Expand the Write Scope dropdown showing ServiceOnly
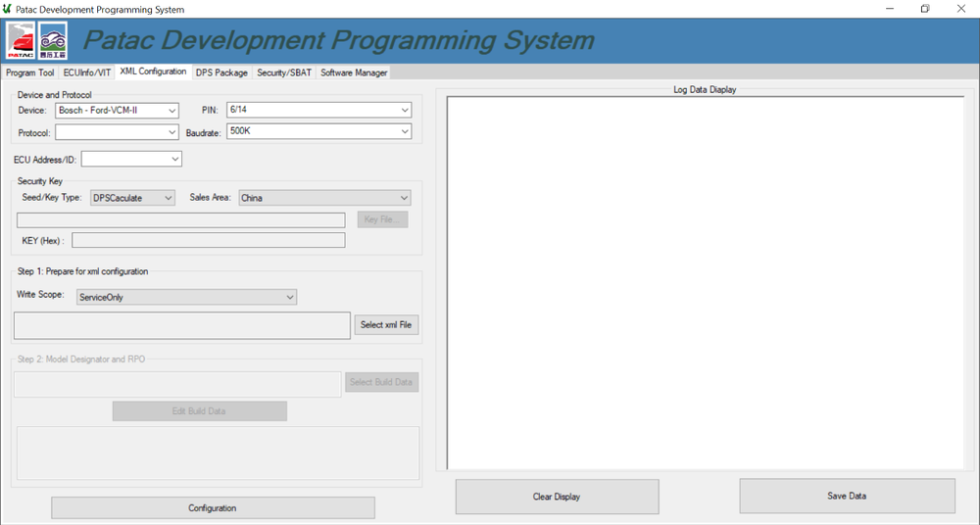This screenshot has height=525, width=980. point(186,297)
